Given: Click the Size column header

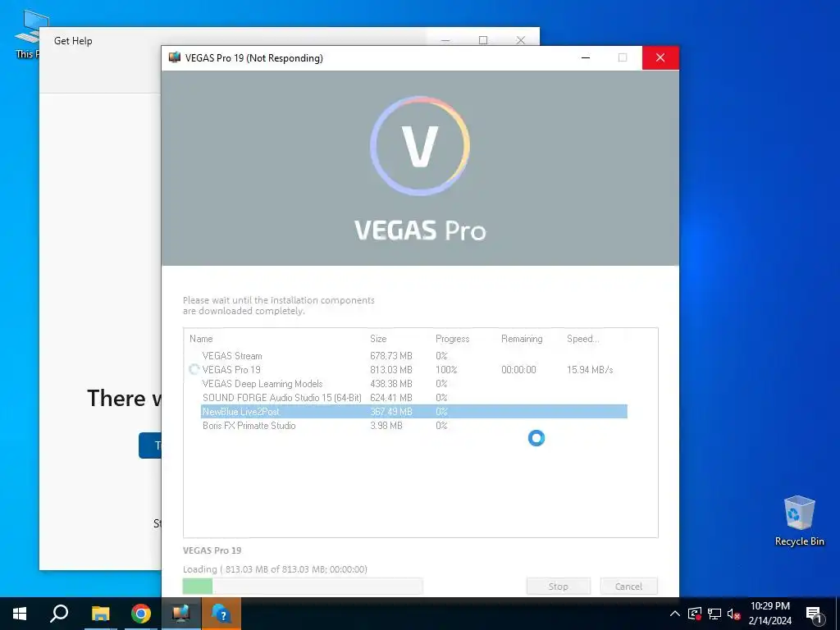Looking at the screenshot, I should point(378,339).
